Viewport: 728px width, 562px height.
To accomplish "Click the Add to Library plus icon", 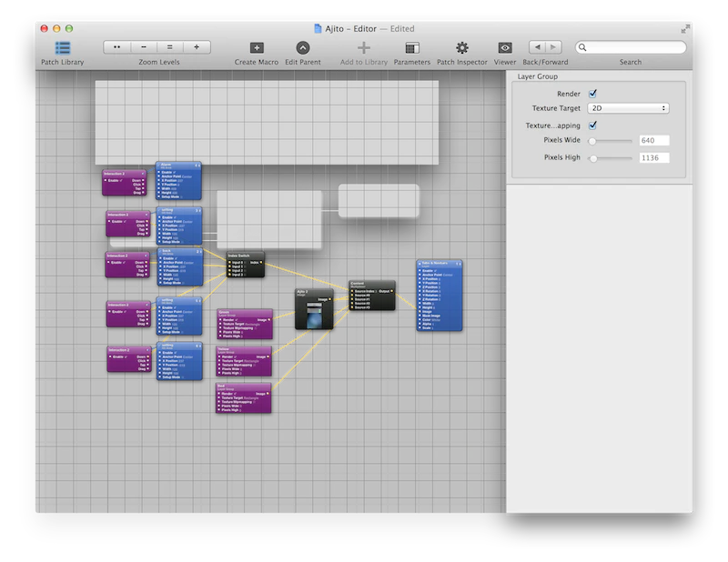I will (363, 47).
